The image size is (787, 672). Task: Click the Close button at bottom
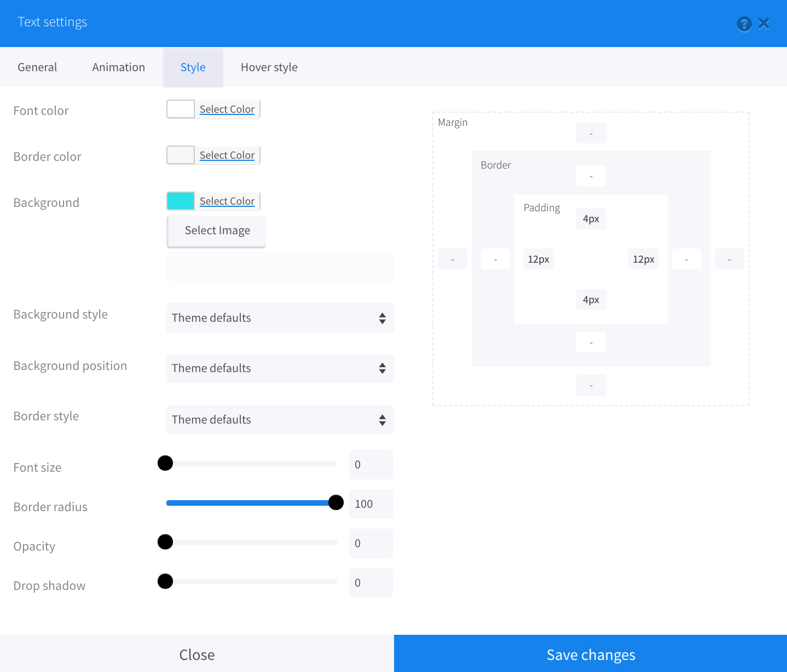(196, 654)
